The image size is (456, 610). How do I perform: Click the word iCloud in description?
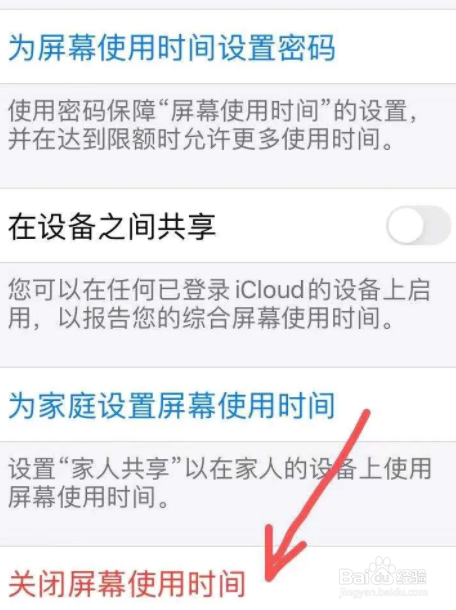pyautogui.click(x=269, y=290)
